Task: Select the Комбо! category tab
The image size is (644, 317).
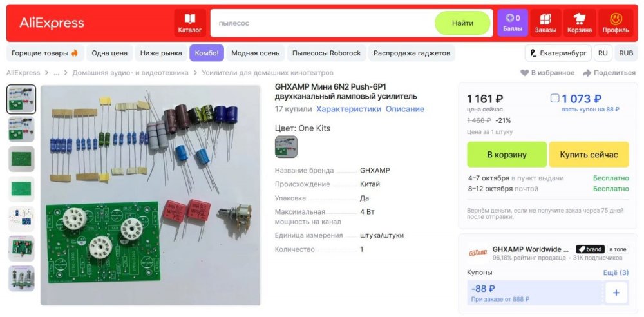Action: (207, 53)
